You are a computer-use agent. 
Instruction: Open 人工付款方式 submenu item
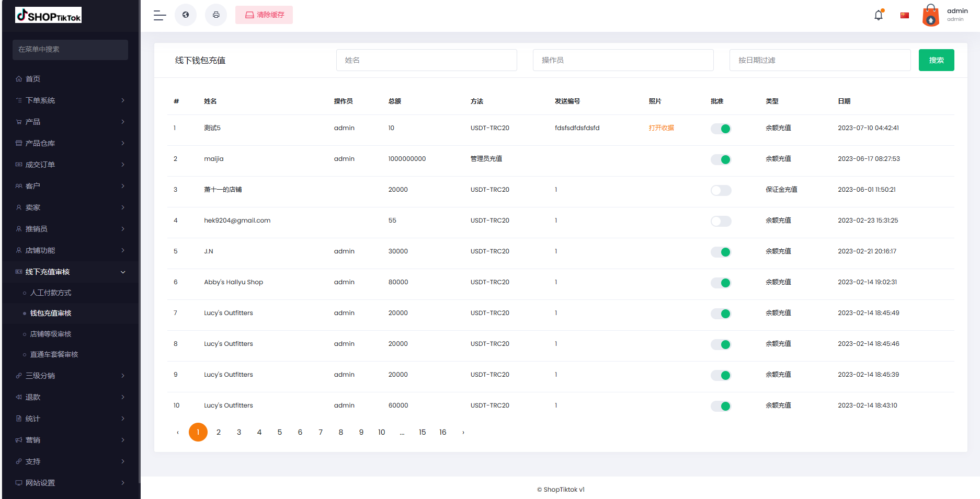tap(51, 293)
